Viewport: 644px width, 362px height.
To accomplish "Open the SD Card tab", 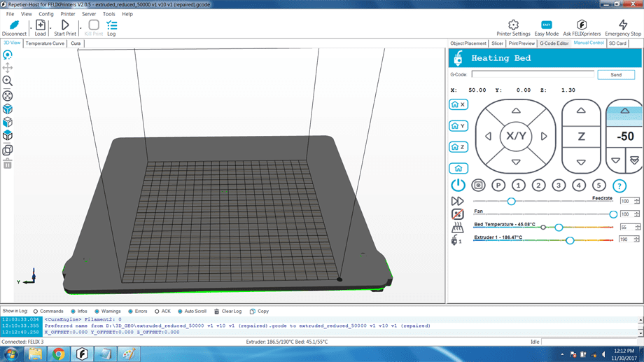I will coord(617,43).
